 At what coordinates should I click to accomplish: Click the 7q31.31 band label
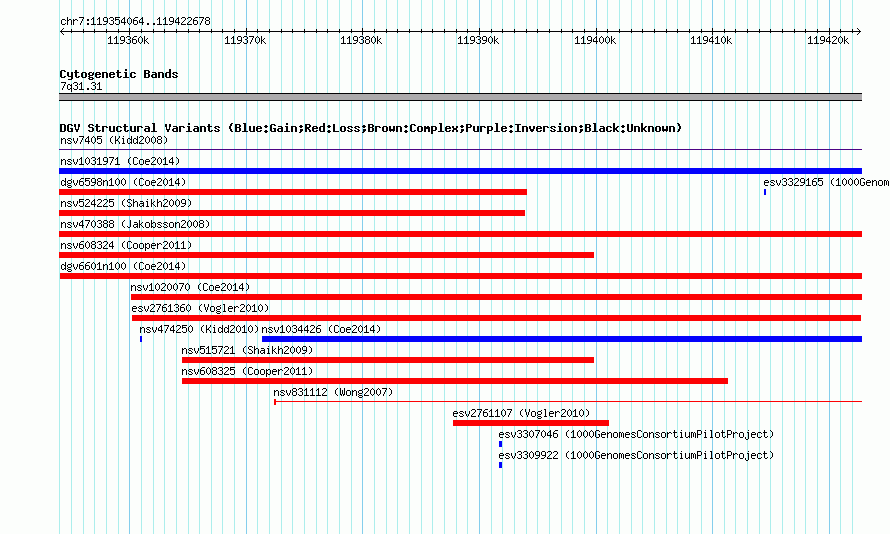(x=81, y=86)
